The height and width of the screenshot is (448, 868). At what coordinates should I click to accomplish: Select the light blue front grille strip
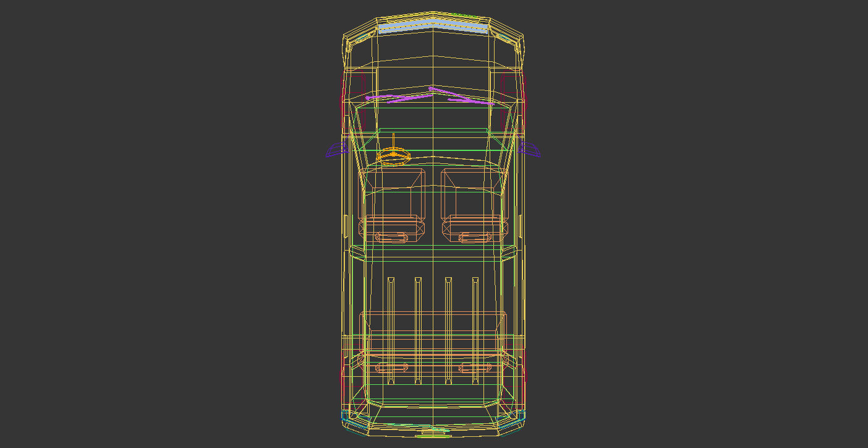pos(433,27)
